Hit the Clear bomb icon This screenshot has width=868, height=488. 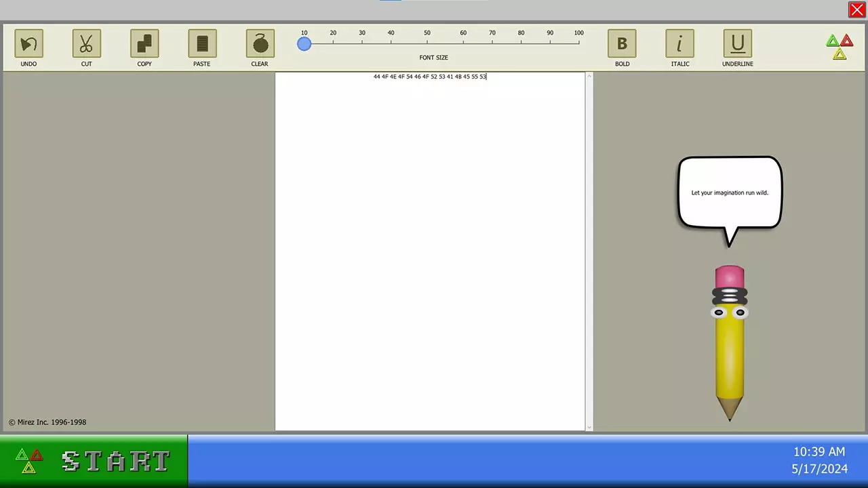(x=260, y=44)
